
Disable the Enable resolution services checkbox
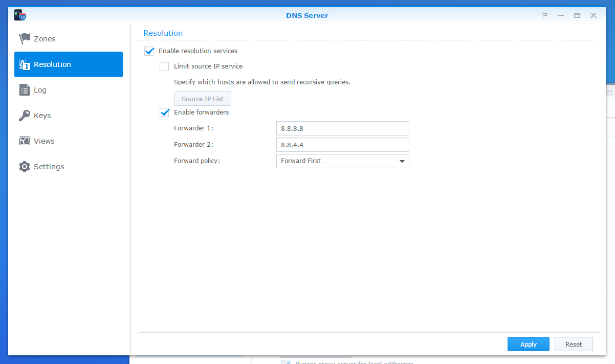click(149, 51)
